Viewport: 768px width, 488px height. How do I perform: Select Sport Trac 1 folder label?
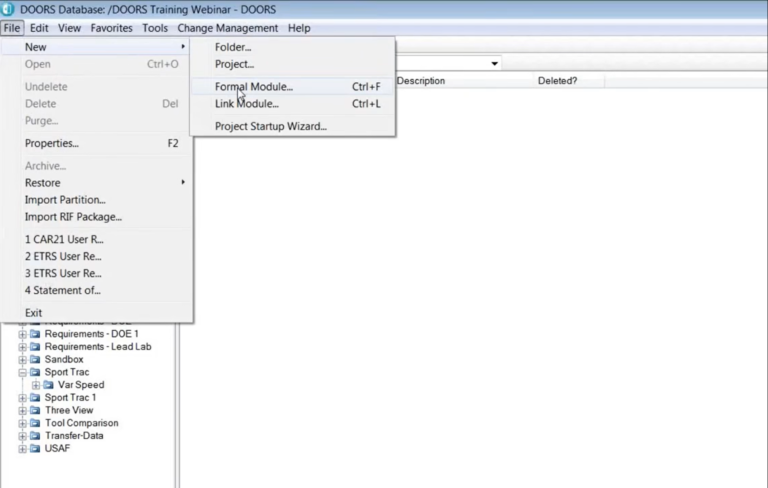point(71,397)
